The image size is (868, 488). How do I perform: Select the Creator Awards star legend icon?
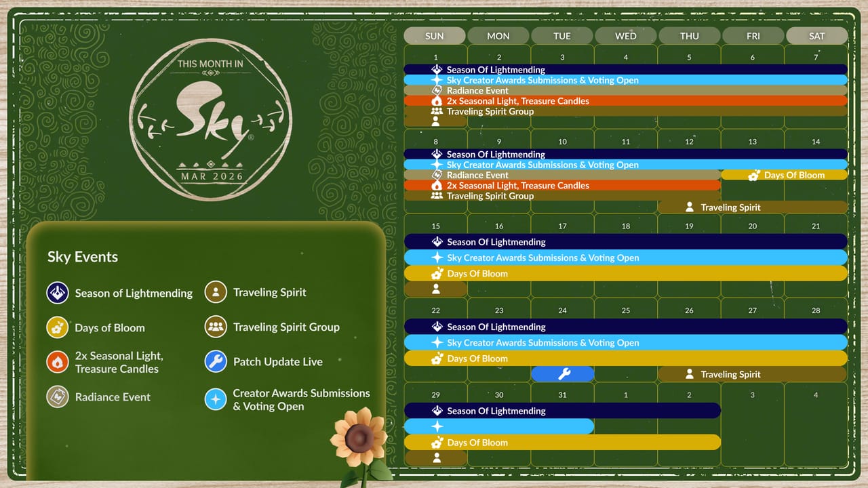click(x=216, y=399)
